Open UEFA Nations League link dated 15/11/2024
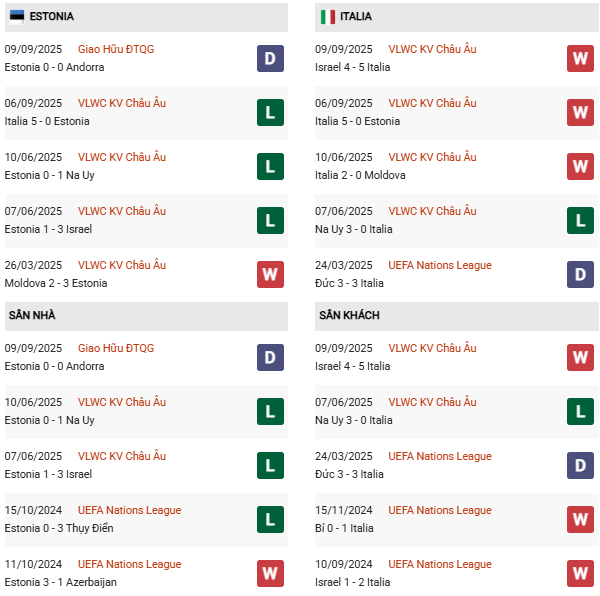 point(440,510)
